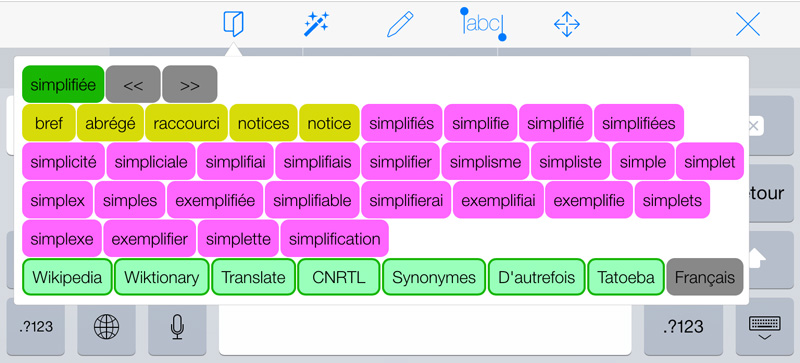Change language with the Français button

tap(705, 277)
